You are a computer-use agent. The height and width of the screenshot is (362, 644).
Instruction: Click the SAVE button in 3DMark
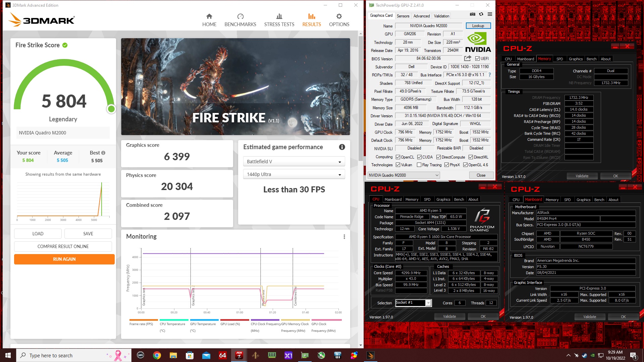pos(88,234)
